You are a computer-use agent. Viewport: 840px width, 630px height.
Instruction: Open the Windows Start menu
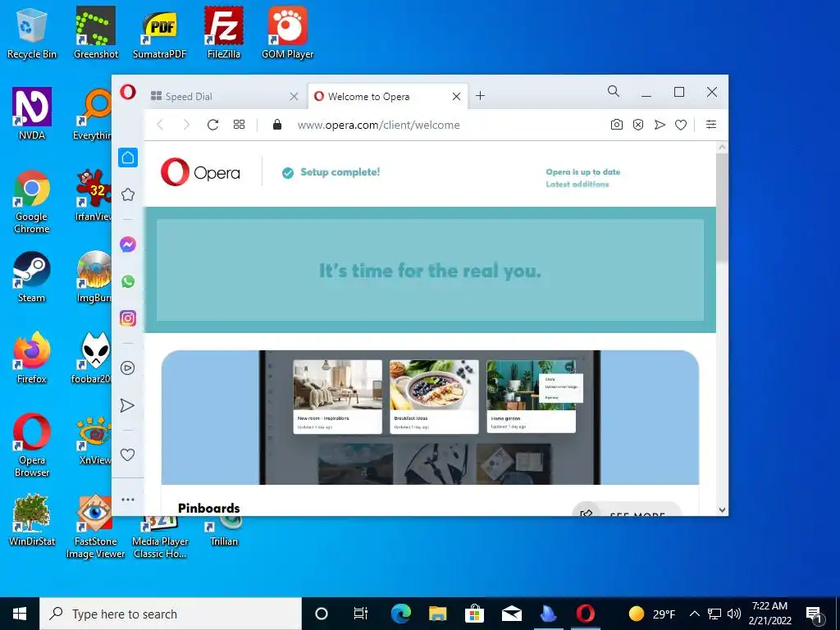coord(20,614)
